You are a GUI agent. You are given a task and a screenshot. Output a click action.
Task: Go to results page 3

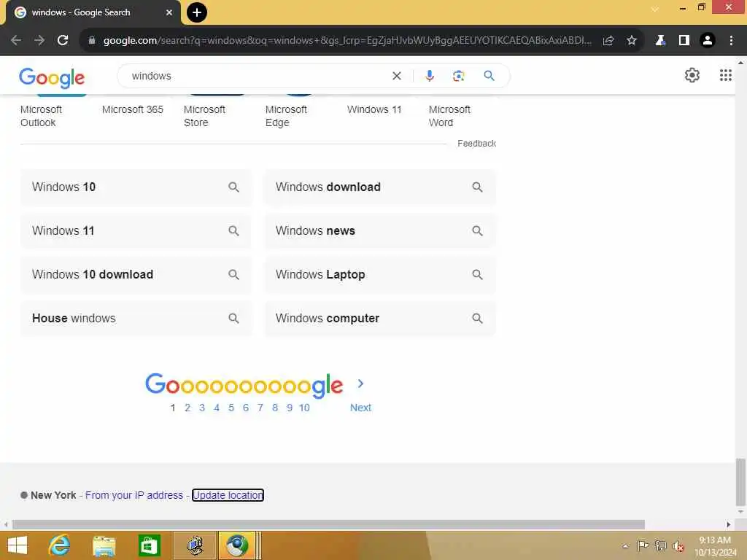(x=202, y=408)
